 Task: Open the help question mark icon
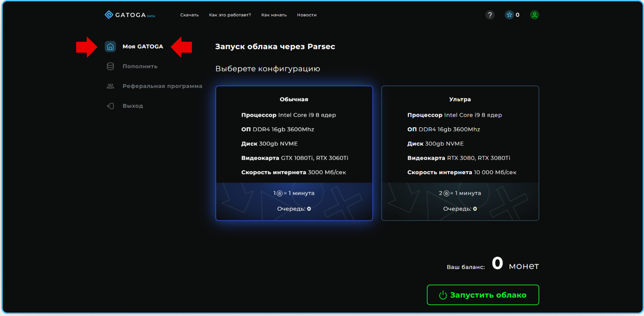[490, 15]
